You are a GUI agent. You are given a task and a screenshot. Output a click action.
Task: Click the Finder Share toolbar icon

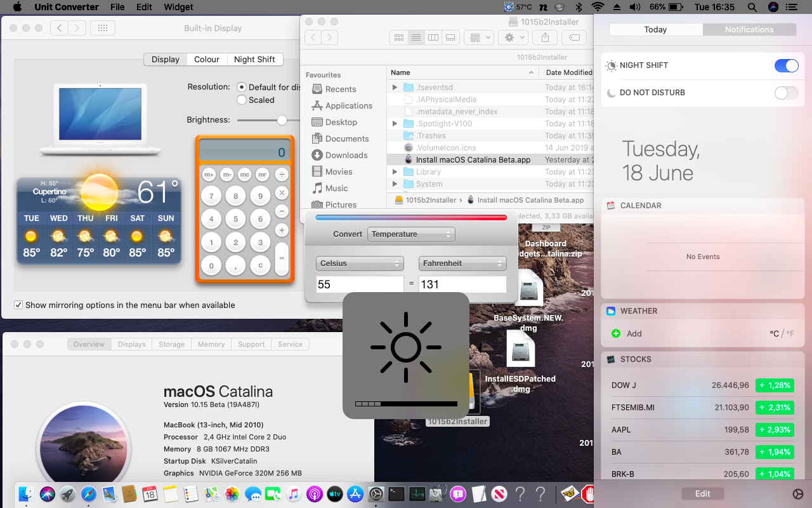pyautogui.click(x=545, y=37)
